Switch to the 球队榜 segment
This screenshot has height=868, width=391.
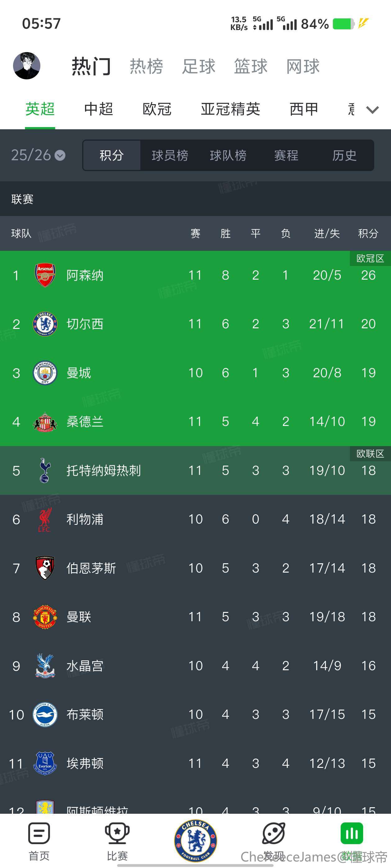[228, 155]
